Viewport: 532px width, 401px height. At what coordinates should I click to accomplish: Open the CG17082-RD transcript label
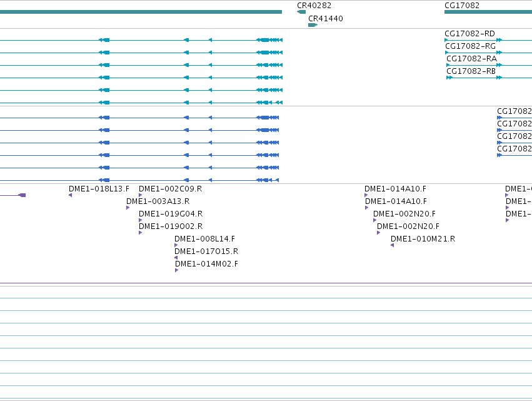click(x=469, y=34)
